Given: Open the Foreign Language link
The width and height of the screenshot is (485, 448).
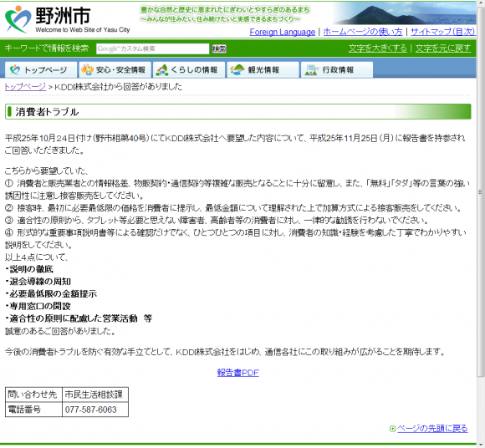Looking at the screenshot, I should tap(283, 32).
